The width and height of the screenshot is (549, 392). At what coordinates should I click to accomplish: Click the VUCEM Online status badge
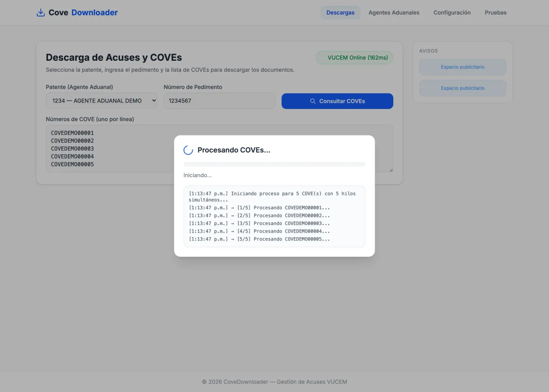coord(354,58)
